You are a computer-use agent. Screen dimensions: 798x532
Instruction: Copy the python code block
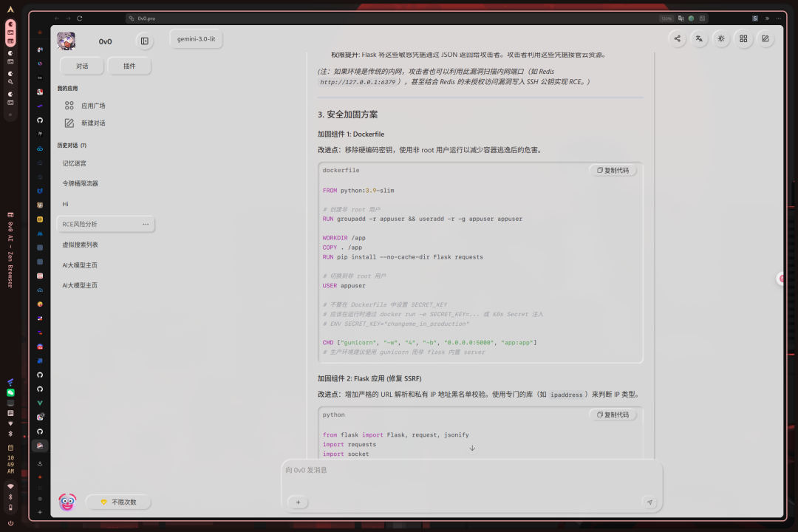click(613, 415)
